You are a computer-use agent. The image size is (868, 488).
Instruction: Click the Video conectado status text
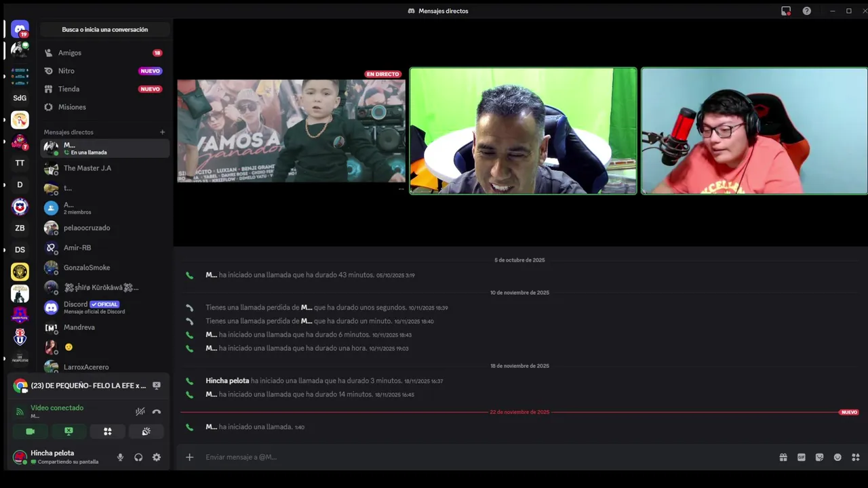pos(57,408)
